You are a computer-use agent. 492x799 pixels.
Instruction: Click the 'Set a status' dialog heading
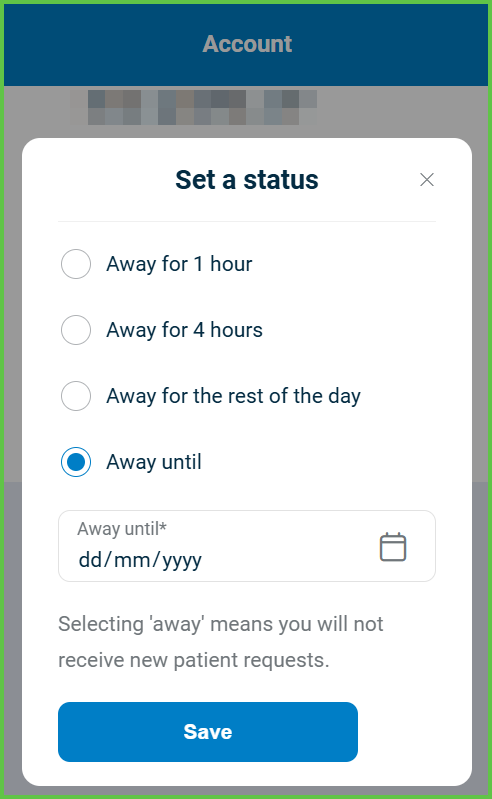(247, 180)
